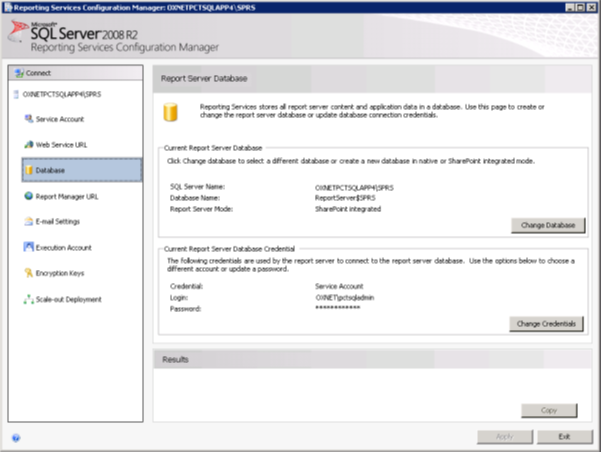This screenshot has width=602, height=453.
Task: Open the Report Manager URL page
Action: click(x=67, y=197)
